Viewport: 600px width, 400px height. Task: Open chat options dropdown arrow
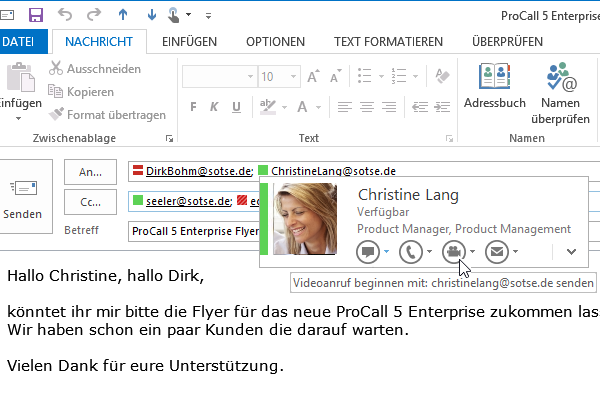coord(386,251)
